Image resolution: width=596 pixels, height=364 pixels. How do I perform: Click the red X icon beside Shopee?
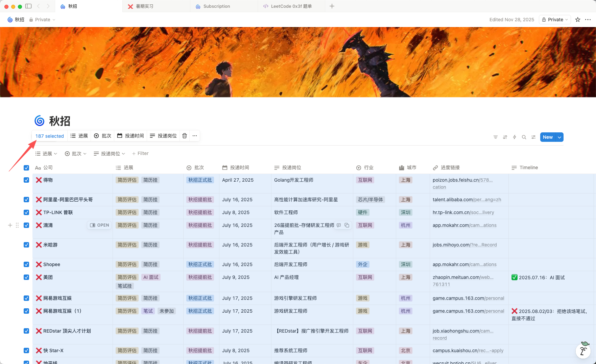click(39, 264)
